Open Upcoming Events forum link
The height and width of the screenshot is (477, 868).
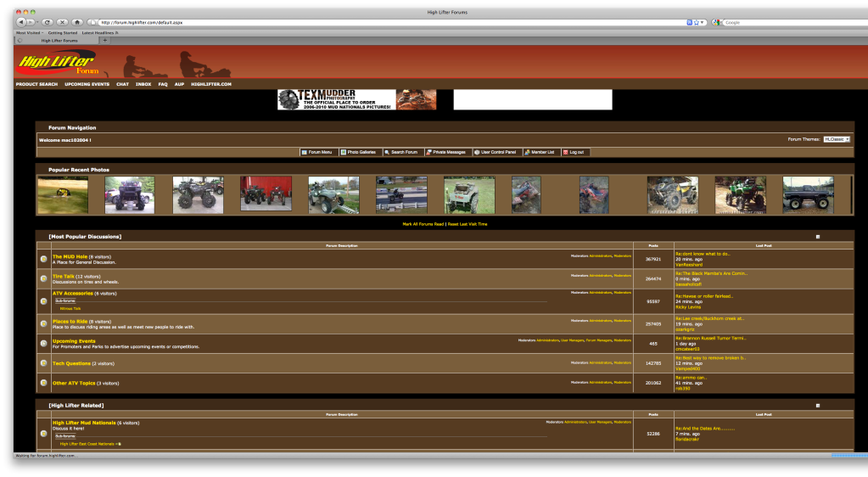pos(74,341)
